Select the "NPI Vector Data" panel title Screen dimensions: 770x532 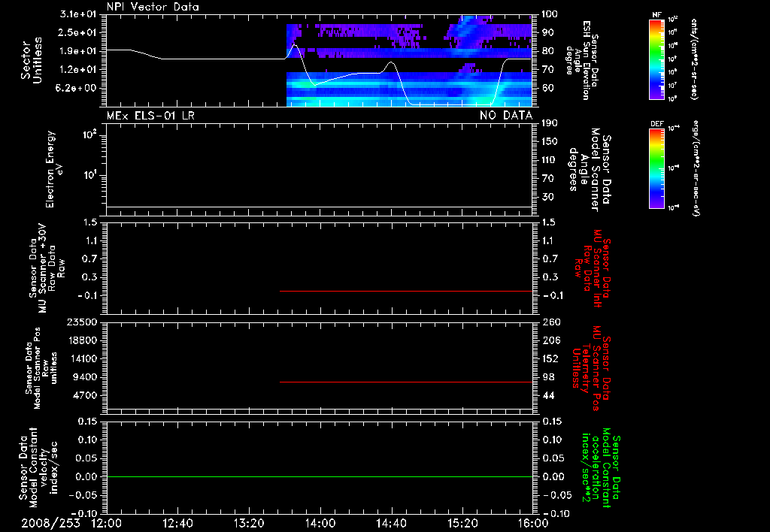click(x=153, y=7)
